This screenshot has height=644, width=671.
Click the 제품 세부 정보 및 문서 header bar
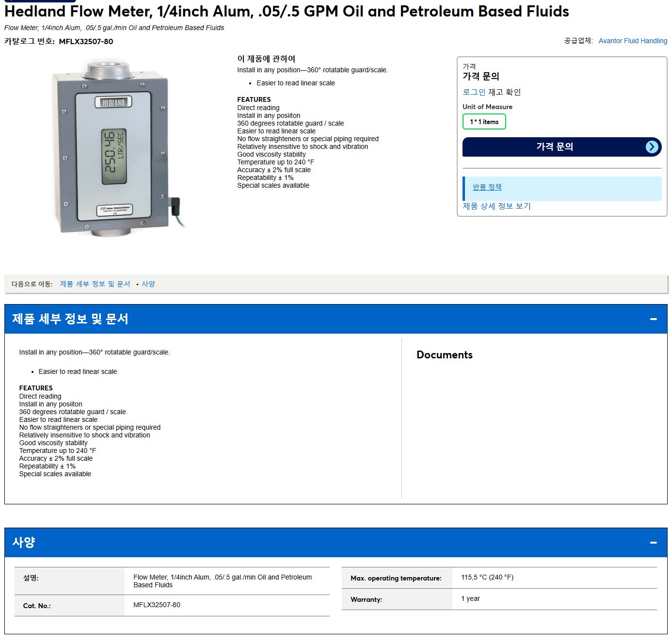tap(335, 319)
